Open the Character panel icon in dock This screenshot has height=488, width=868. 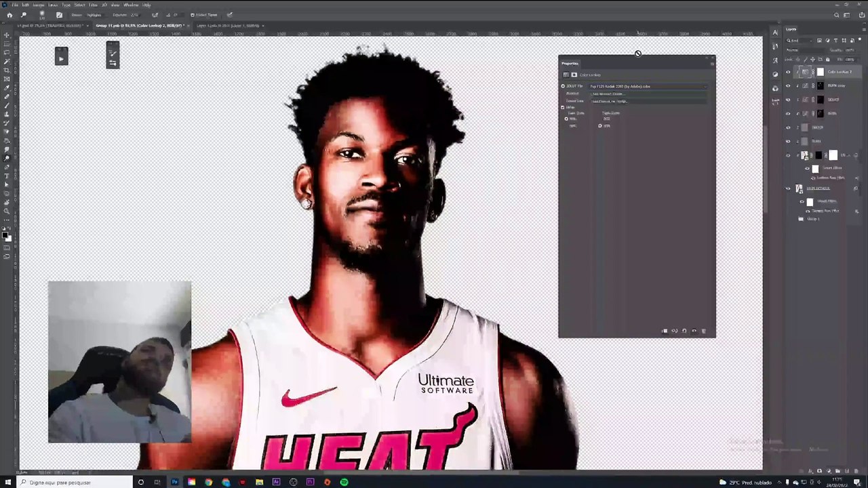click(x=775, y=32)
